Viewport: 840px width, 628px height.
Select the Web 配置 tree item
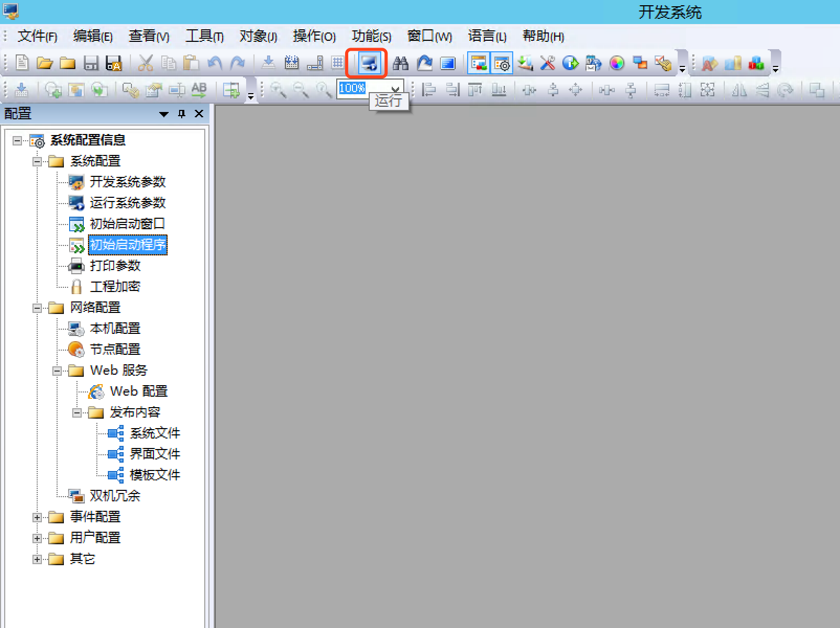(138, 391)
